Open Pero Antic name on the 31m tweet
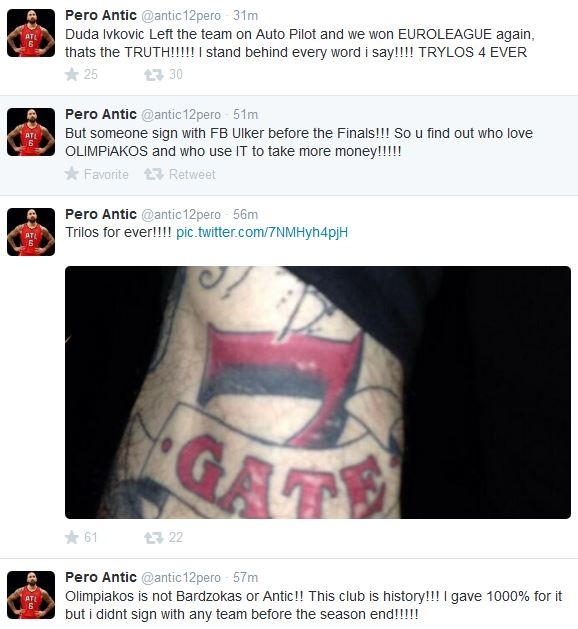 [101, 15]
